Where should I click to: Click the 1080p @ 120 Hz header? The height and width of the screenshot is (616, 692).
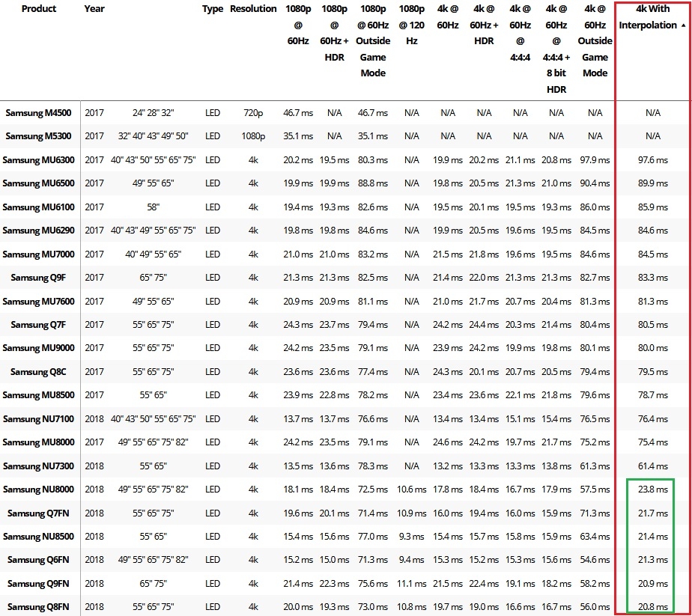click(411, 25)
